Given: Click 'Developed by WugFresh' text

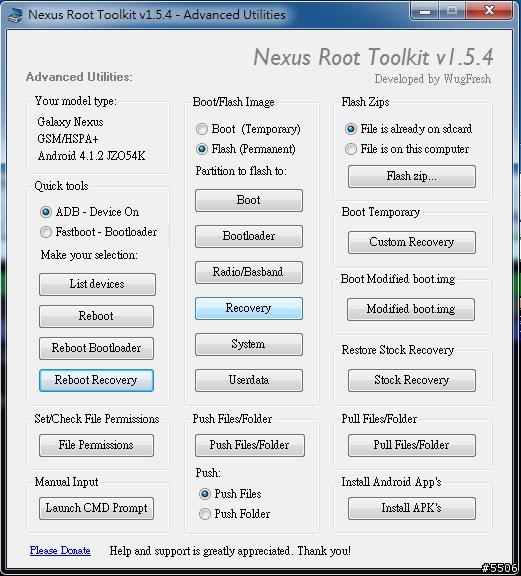Looking at the screenshot, I should click(432, 79).
